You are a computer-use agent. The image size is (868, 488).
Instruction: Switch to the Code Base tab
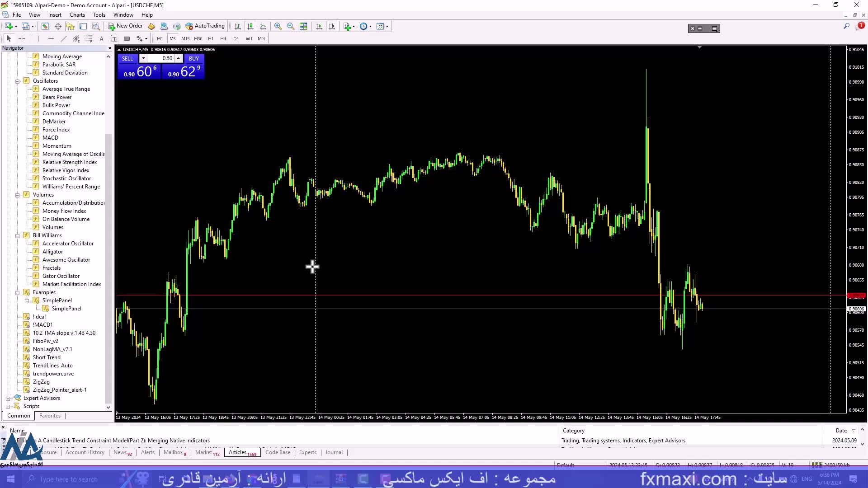coord(278,452)
